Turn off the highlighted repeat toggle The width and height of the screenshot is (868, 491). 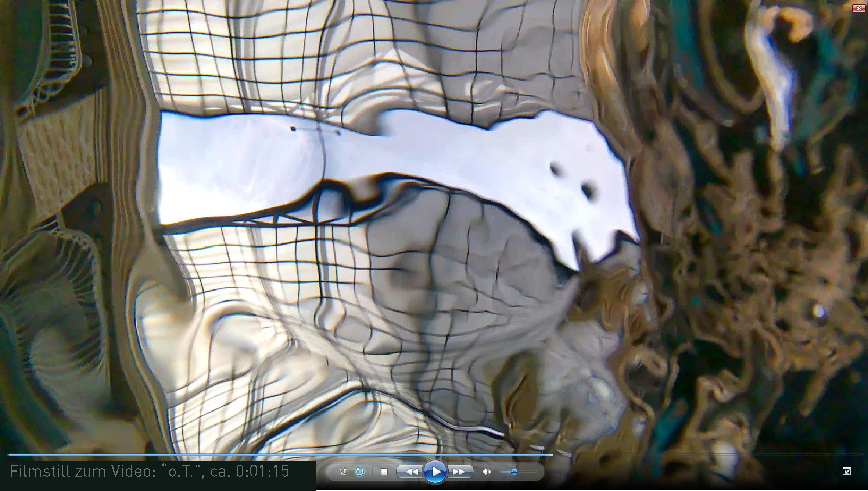tap(360, 472)
